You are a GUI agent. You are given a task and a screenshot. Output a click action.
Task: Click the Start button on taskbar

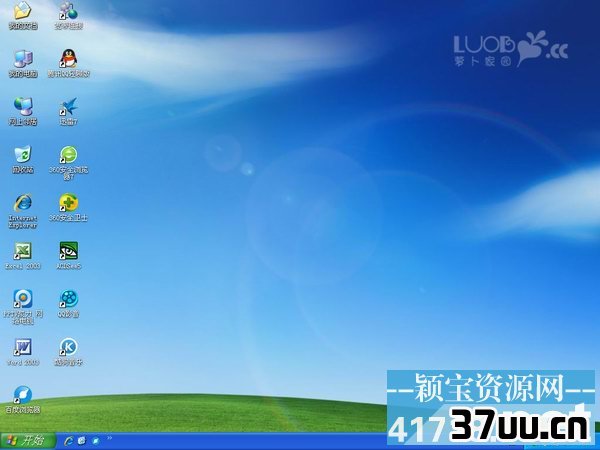click(x=28, y=441)
